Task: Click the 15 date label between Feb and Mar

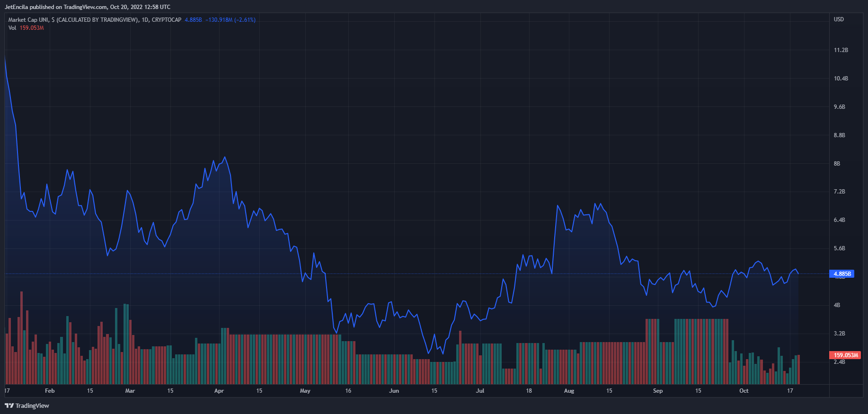Action: pos(90,391)
